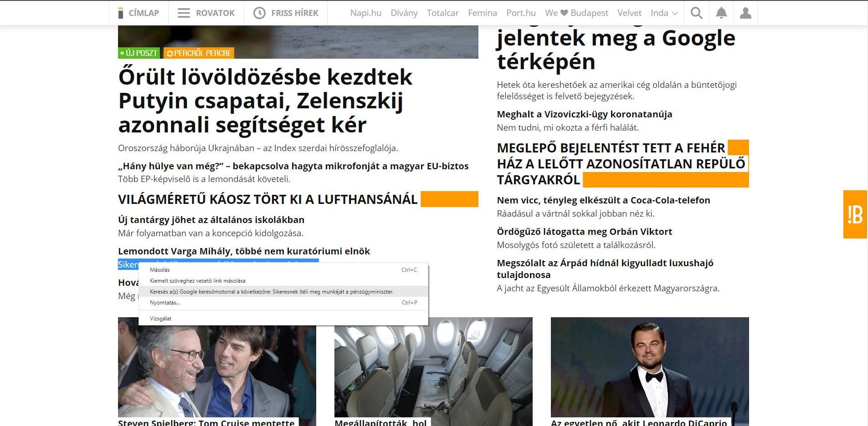Click the Címlap home logo icon
868x426 pixels.
121,13
